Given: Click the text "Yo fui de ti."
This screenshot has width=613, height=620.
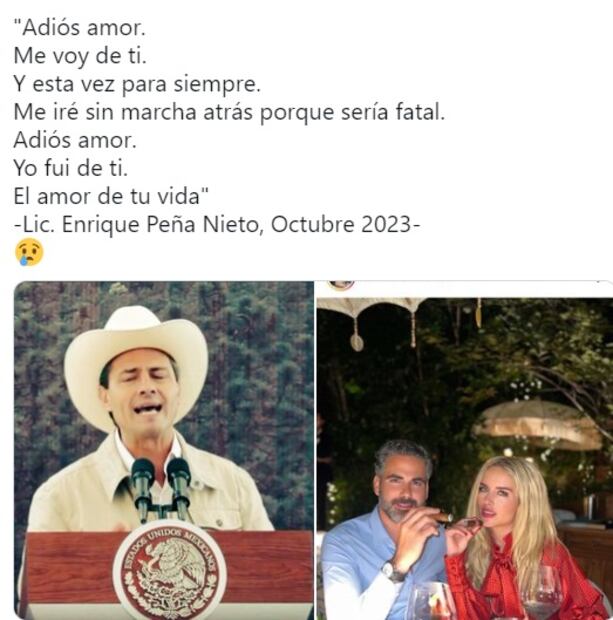Looking at the screenshot, I should click(x=71, y=168).
